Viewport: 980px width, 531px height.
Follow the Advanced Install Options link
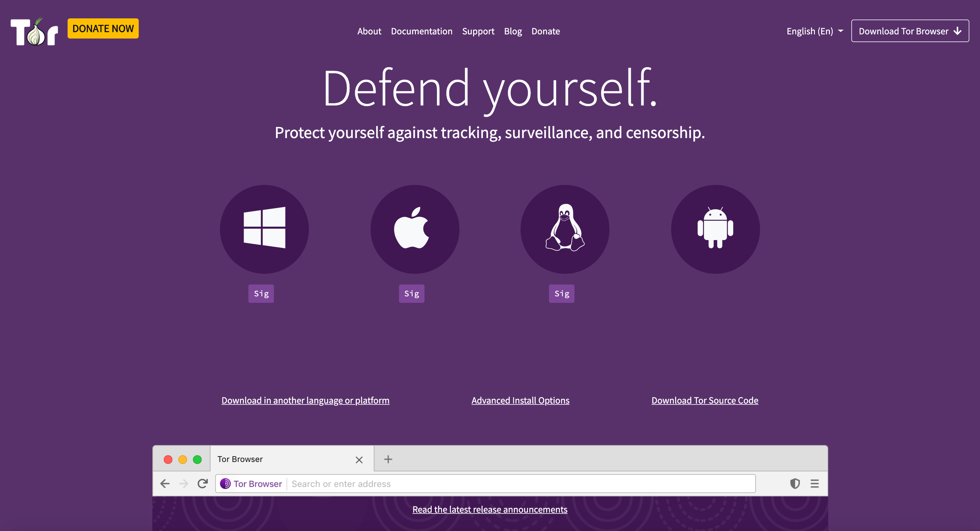[x=521, y=401]
